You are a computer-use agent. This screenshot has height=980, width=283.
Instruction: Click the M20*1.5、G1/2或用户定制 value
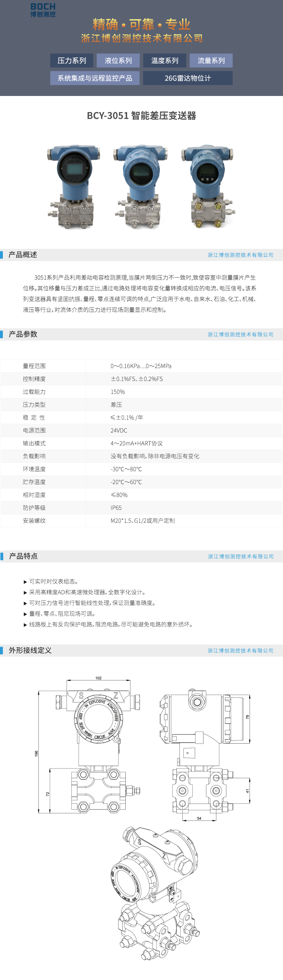coord(143,521)
